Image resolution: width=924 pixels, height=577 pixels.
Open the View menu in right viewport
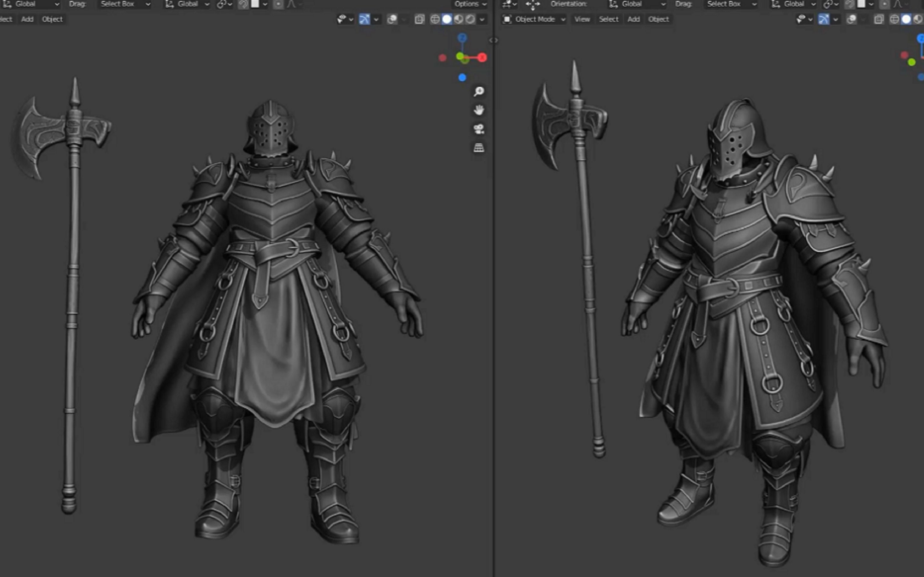pyautogui.click(x=582, y=20)
